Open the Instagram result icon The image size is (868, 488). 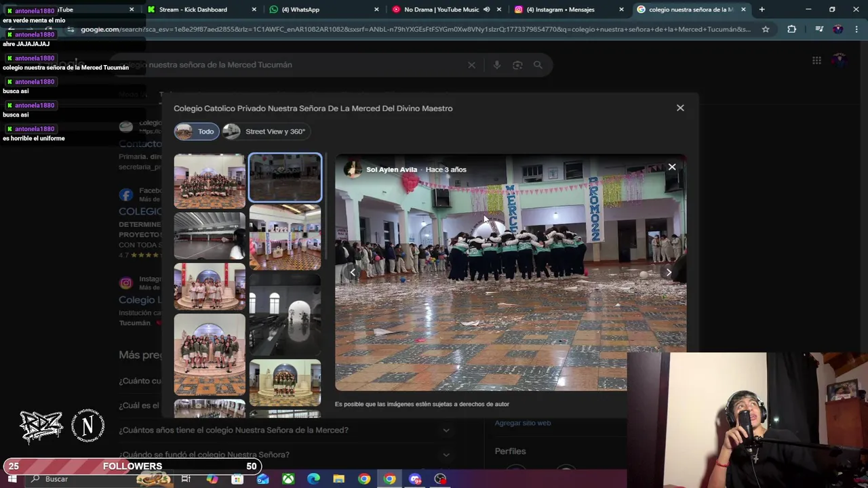click(x=126, y=283)
